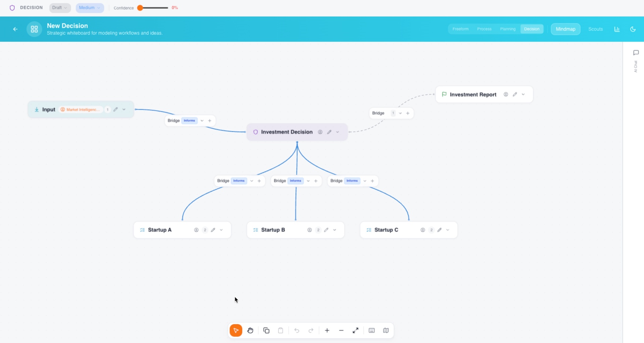
Task: Click the assignee icon on Startup A
Action: pyautogui.click(x=197, y=230)
